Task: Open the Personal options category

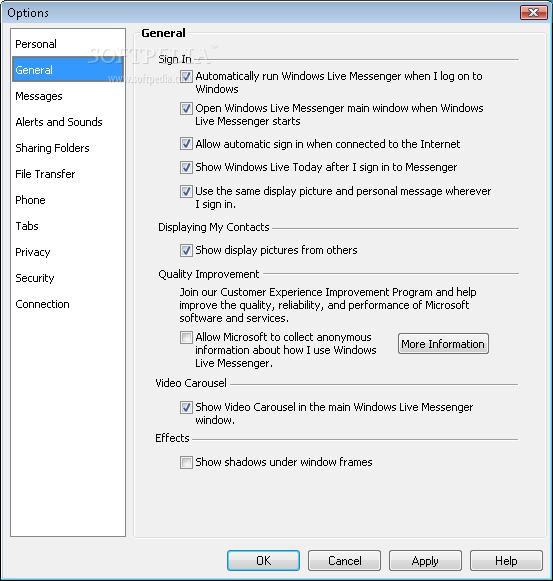Action: coord(67,44)
